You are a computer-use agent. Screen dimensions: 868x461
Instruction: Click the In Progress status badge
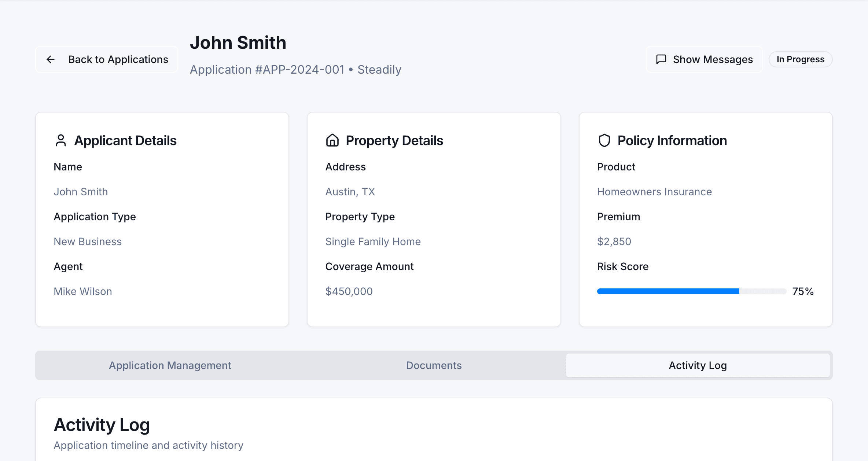click(x=801, y=59)
